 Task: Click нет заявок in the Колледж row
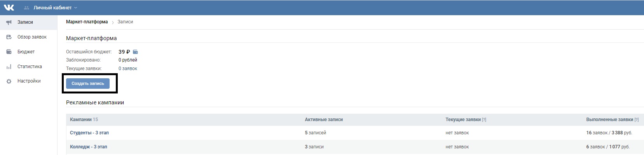pyautogui.click(x=457, y=147)
